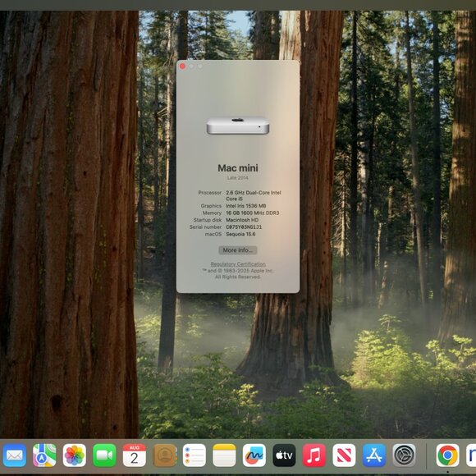Open the Apple TV app
Viewport: 476px width, 476px height.
(285, 455)
